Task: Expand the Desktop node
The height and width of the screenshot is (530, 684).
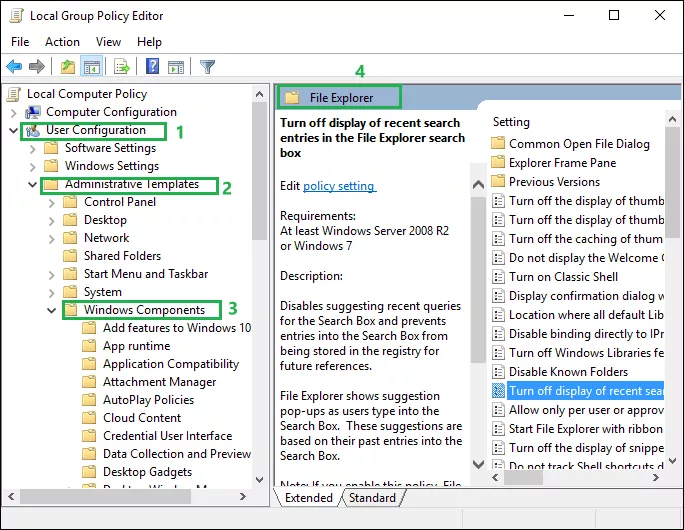Action: coord(52,221)
